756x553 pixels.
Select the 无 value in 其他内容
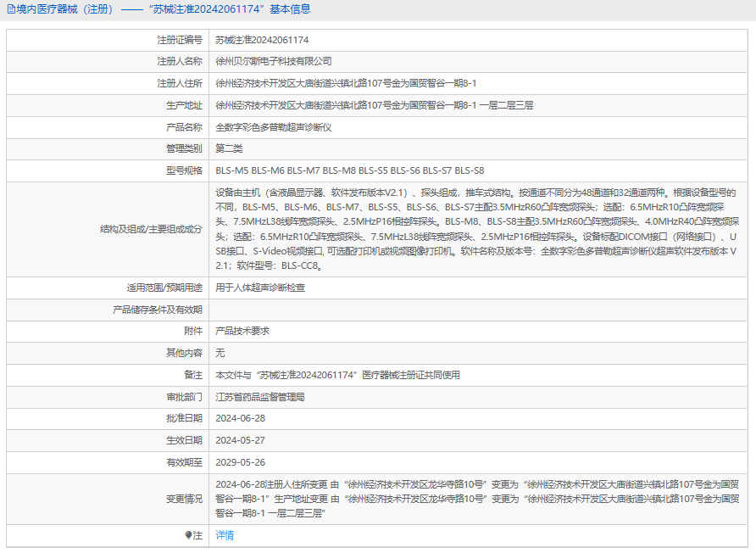coord(220,353)
